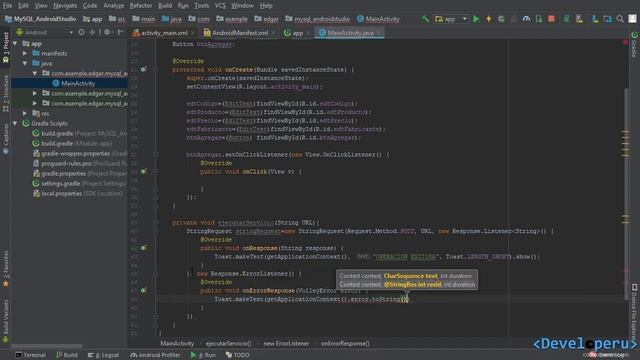Open project panel gear settings

pos(107,32)
